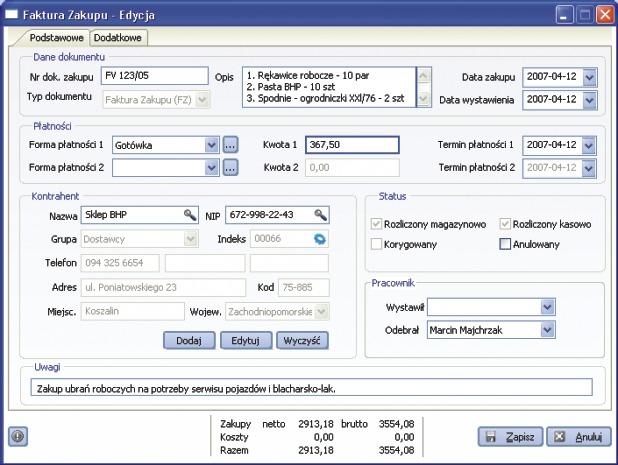Click the brutto total 3554,08 in Zakupy row
This screenshot has height=465, width=618.
396,424
